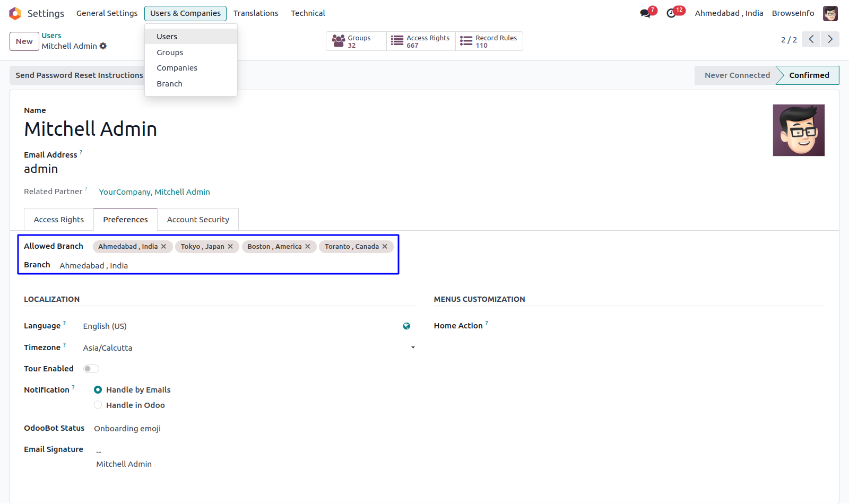Open the activities clock icon
This screenshot has width=849, height=504.
click(672, 13)
